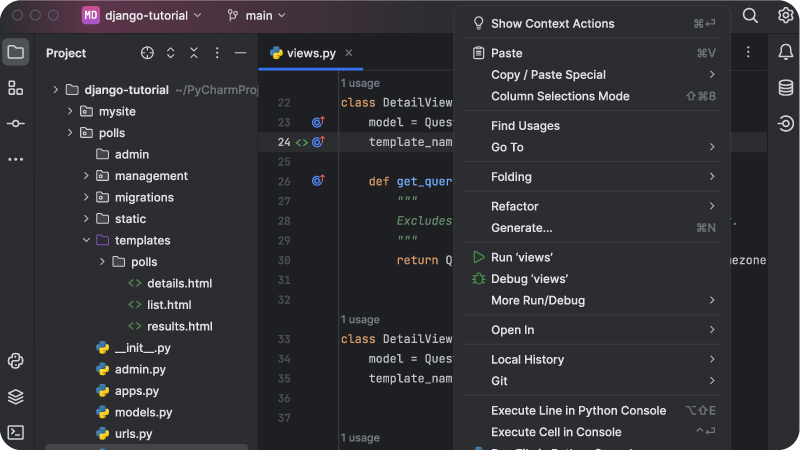Image resolution: width=800 pixels, height=450 pixels.
Task: Expand the polls folder inside templates
Action: tap(102, 261)
